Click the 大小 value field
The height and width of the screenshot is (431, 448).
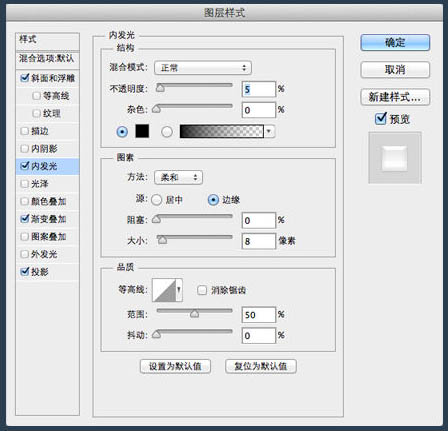click(x=259, y=241)
